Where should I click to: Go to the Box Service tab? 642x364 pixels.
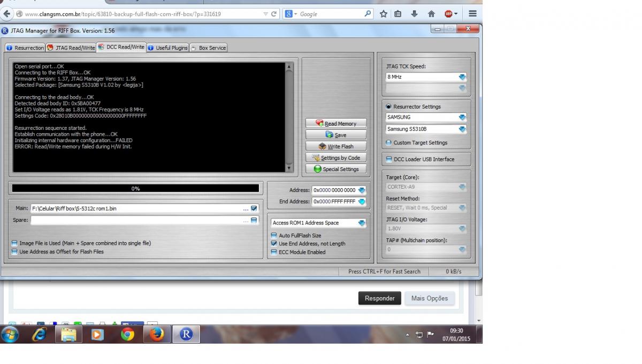point(209,48)
